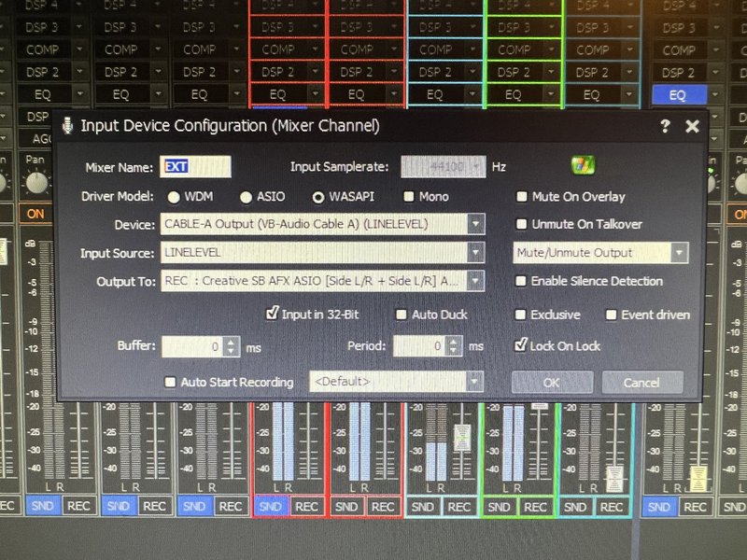The width and height of the screenshot is (747, 560).
Task: Enable Auto Start Recording
Action: pos(170,382)
